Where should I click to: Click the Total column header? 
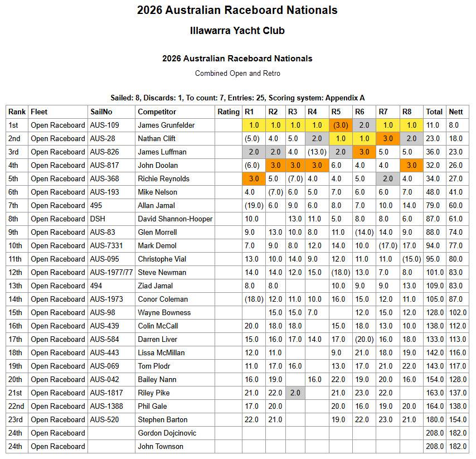pos(434,112)
